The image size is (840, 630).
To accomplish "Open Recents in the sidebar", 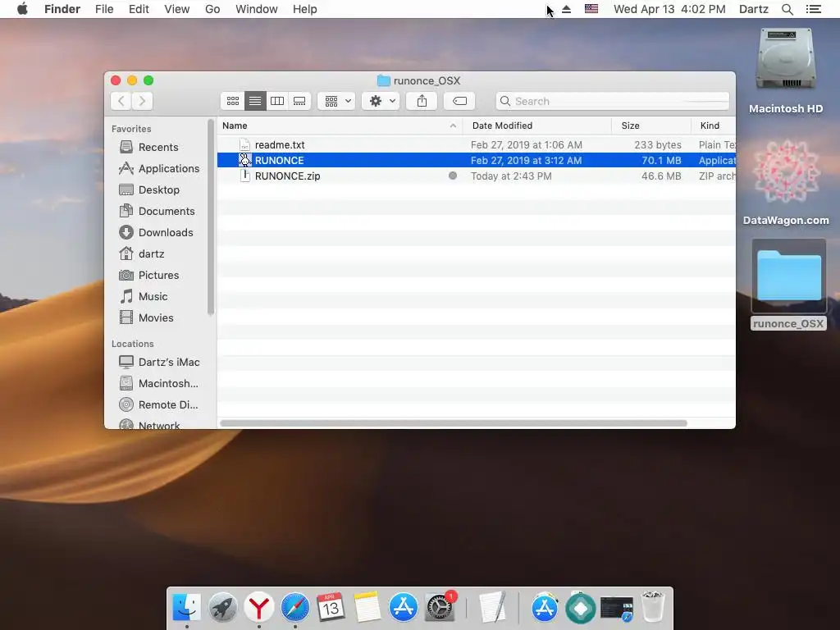I will (158, 147).
